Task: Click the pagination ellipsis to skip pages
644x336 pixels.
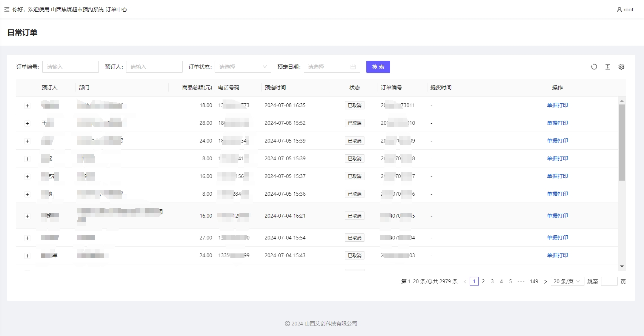Action: click(521, 281)
